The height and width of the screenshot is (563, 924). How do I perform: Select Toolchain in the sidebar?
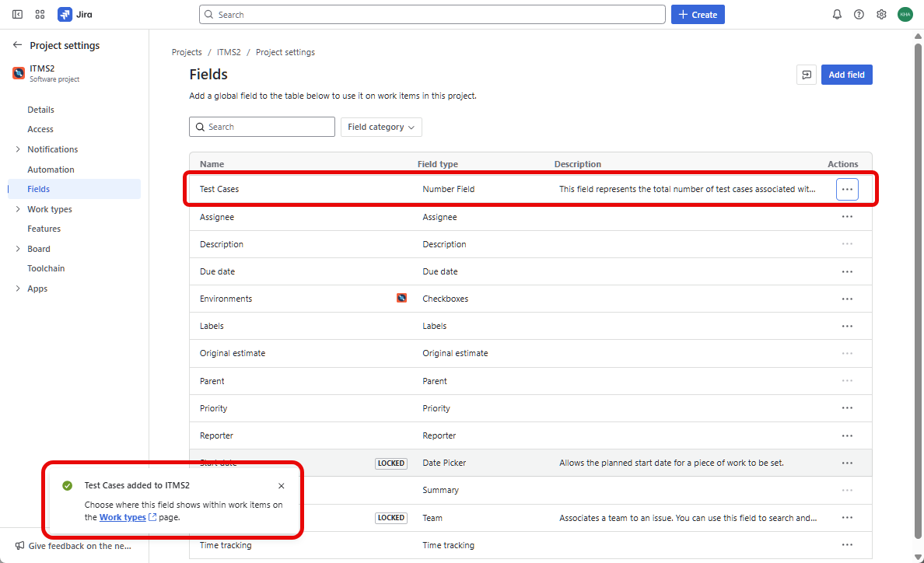coord(46,268)
